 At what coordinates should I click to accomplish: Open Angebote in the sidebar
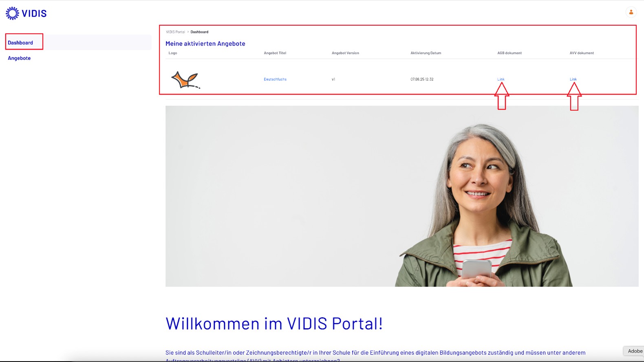[19, 58]
